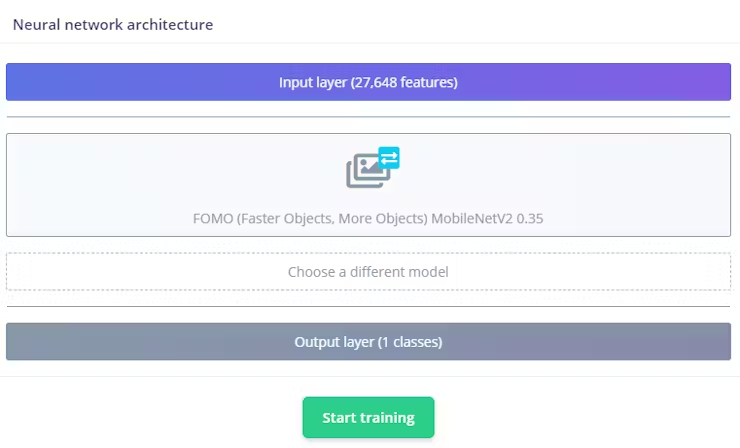Screen dimensions: 740x448
Task: Start training the neural network
Action: (368, 417)
